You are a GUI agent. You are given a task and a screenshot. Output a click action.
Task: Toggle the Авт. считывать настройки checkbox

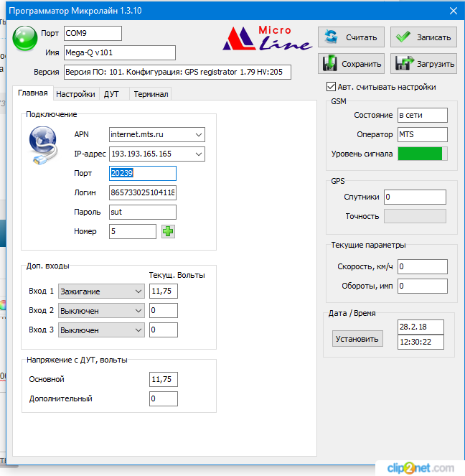(x=331, y=87)
